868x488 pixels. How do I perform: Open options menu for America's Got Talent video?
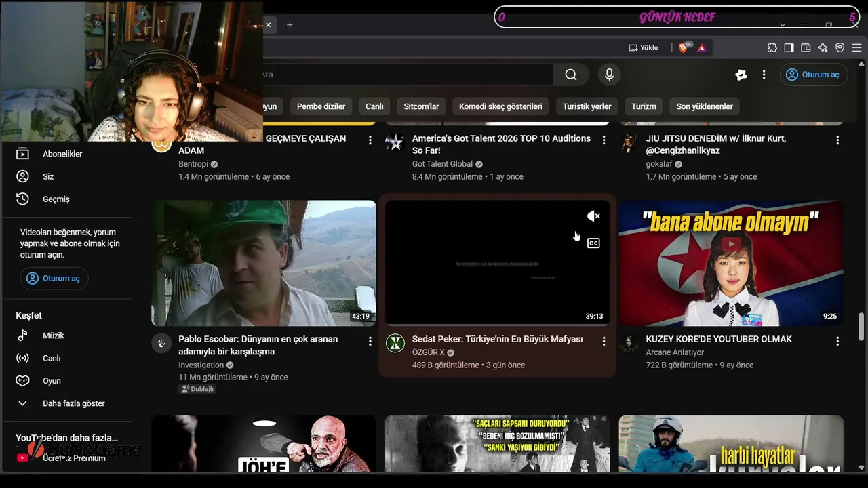pos(604,140)
